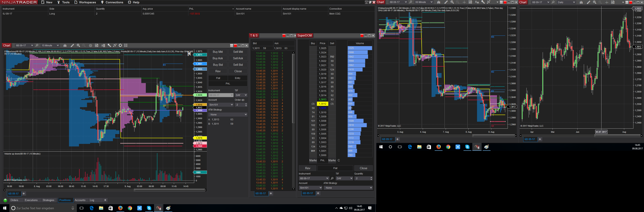
Task: Click Order qty stepper in Chart Trader
Action: pyautogui.click(x=246, y=105)
